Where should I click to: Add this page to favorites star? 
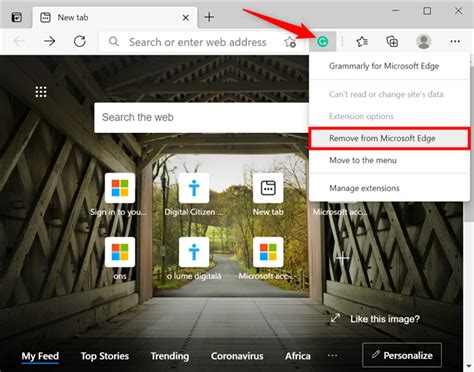[290, 42]
